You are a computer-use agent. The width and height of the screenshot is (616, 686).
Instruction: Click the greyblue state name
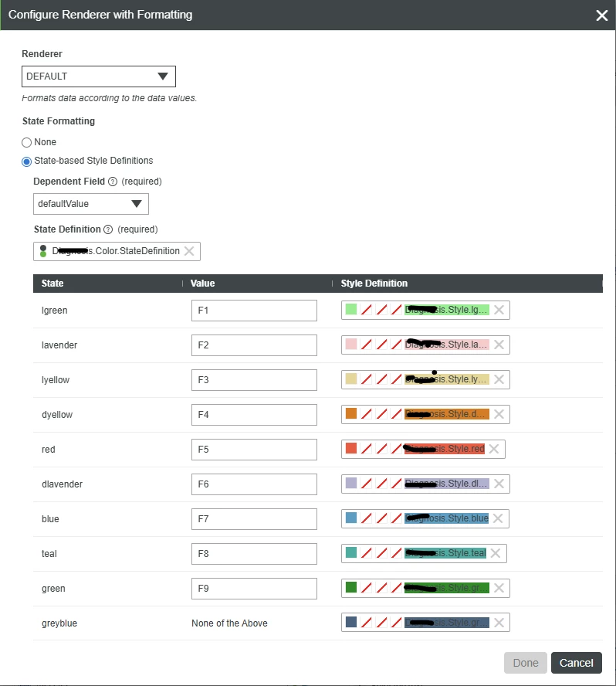coord(59,623)
